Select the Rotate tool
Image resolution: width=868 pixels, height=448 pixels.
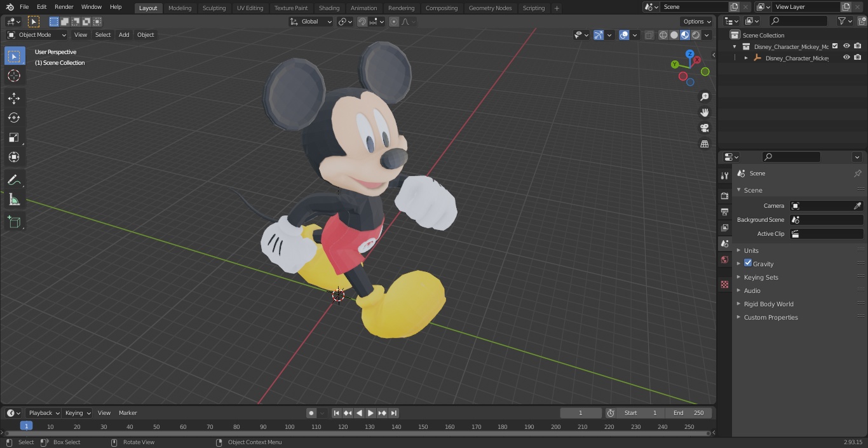(14, 118)
